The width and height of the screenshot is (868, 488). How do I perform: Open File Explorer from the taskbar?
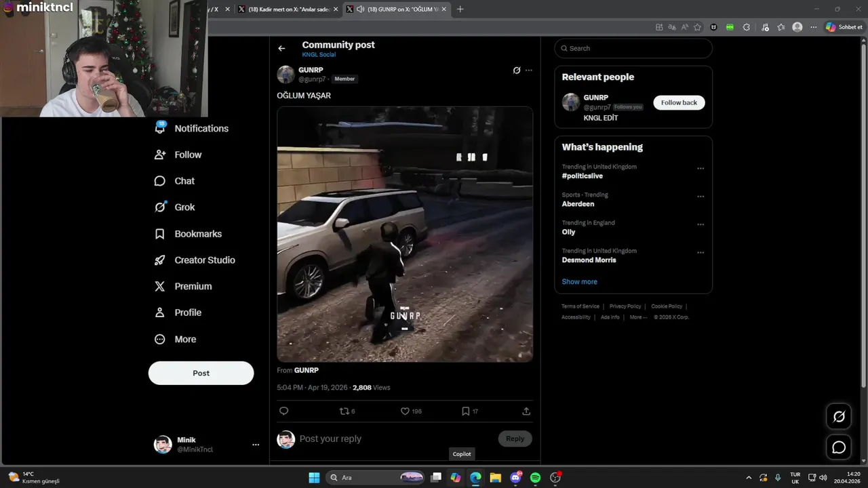(x=496, y=478)
